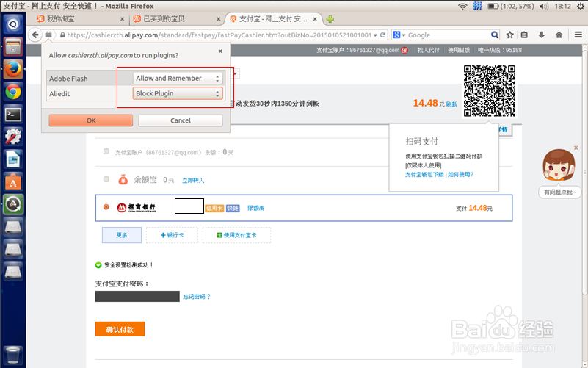This screenshot has width=588, height=368.
Task: Open Firefox downloads arrow icon
Action: tap(541, 35)
